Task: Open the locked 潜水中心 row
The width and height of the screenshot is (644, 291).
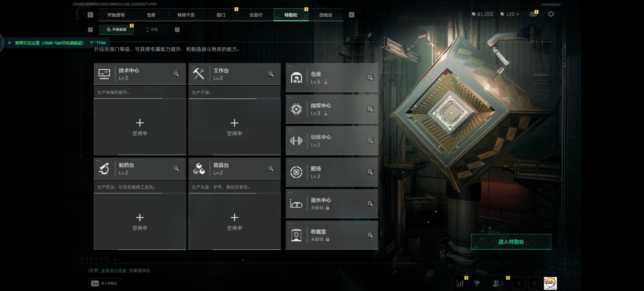Action: [332, 204]
